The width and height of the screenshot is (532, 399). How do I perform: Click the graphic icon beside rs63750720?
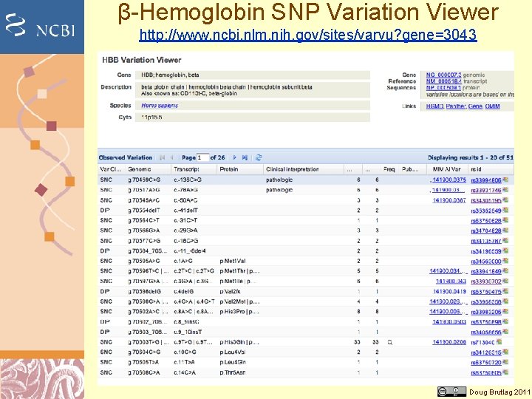click(505, 362)
